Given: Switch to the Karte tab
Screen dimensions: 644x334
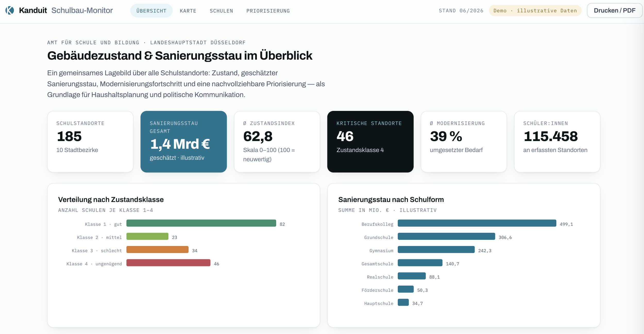Looking at the screenshot, I should click(188, 11).
